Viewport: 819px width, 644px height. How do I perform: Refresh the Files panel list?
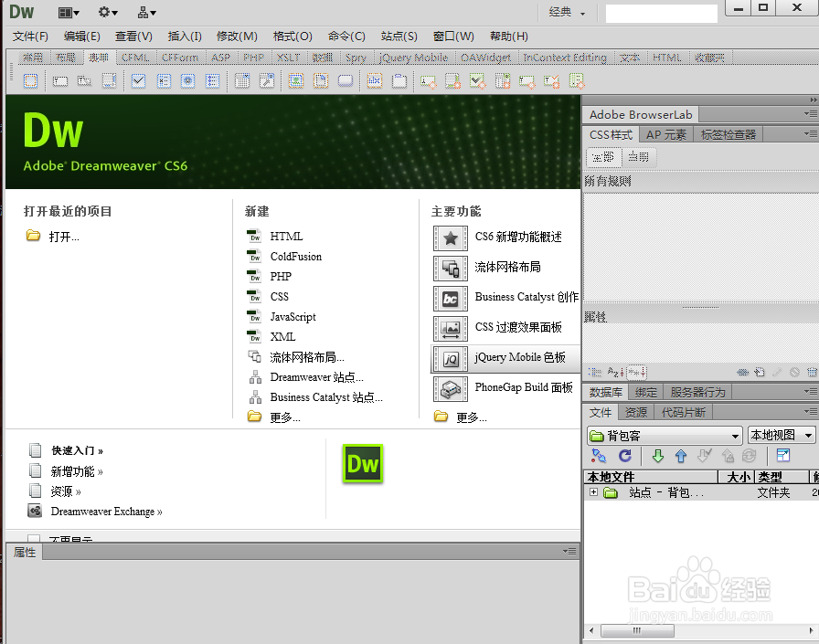624,456
